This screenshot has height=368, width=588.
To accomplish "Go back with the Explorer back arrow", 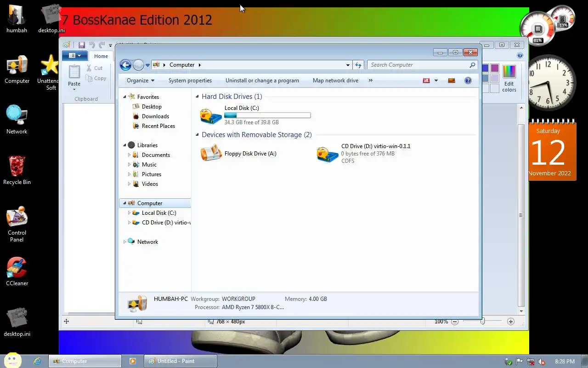I will pos(125,65).
